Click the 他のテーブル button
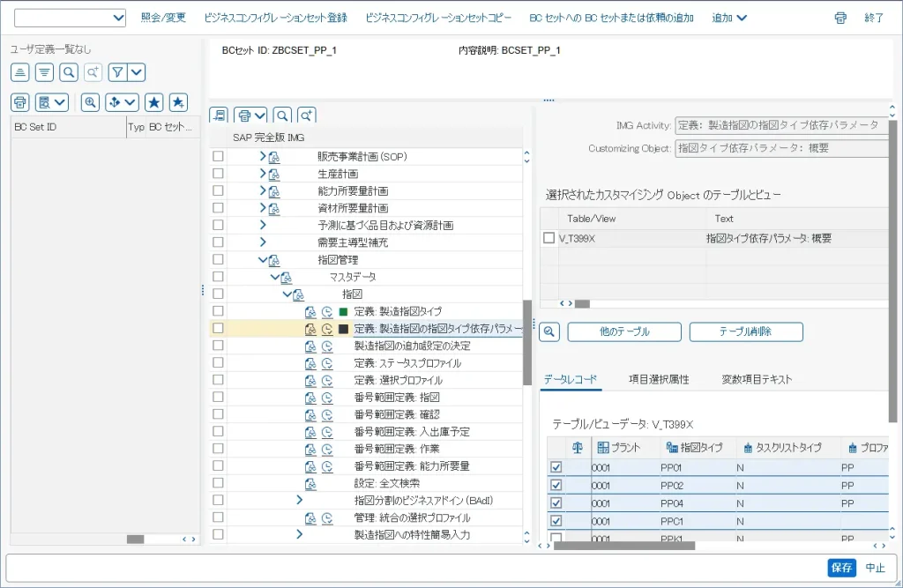The width and height of the screenshot is (903, 588). [624, 331]
